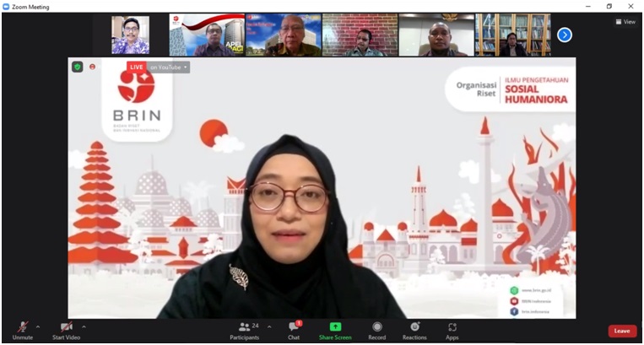Open the Participants panel
The height and width of the screenshot is (345, 644).
tap(245, 329)
